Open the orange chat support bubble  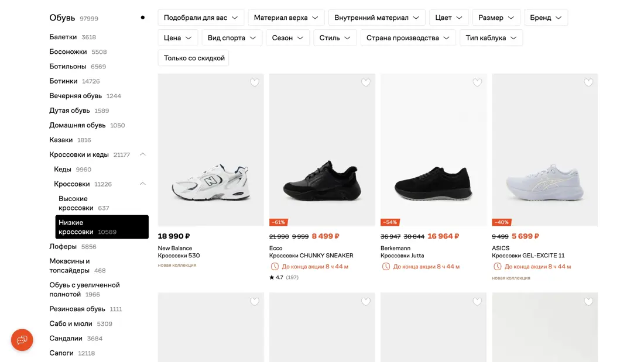pyautogui.click(x=22, y=340)
